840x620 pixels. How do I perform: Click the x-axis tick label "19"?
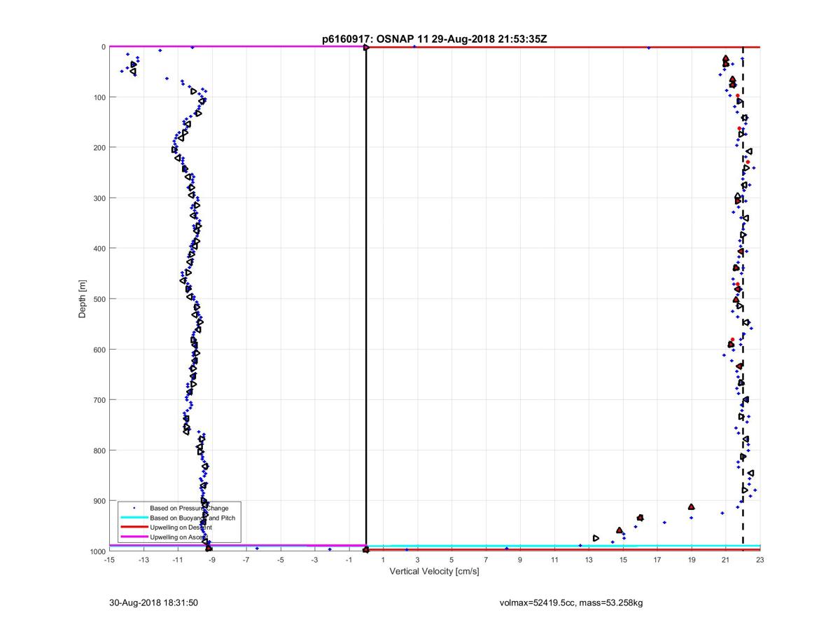692,560
